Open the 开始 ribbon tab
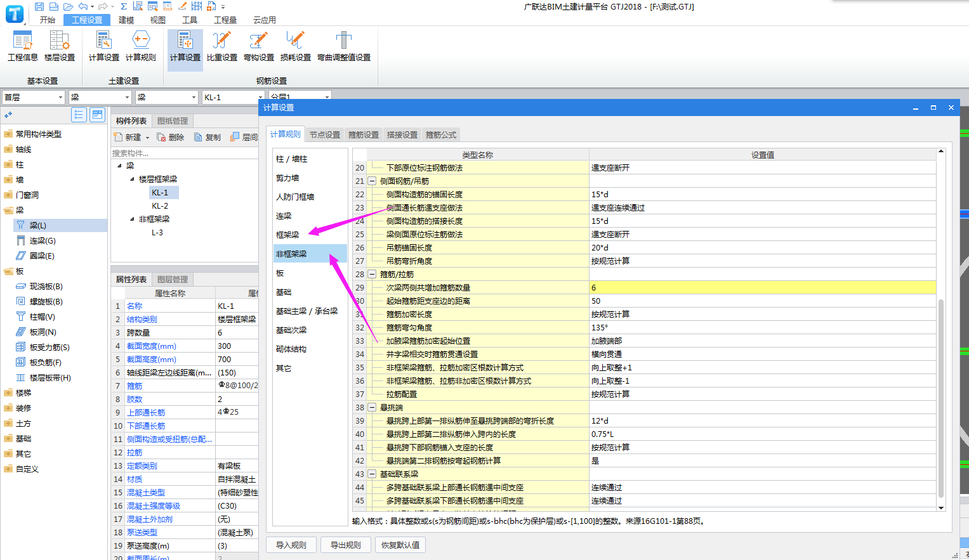The height and width of the screenshot is (560, 969). 48,20
